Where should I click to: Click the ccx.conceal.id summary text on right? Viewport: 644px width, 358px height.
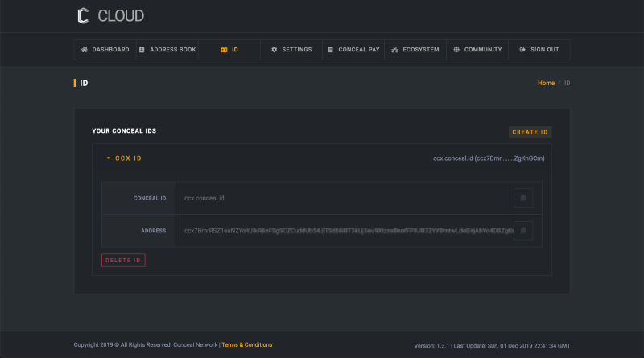(489, 158)
